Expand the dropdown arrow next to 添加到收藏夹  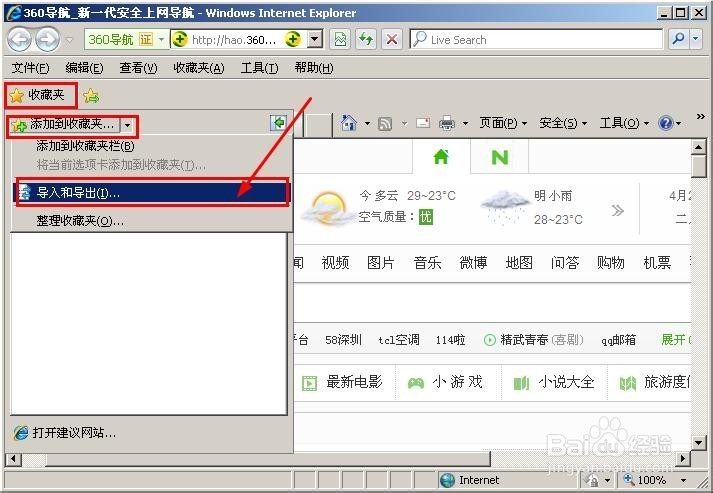tap(128, 125)
